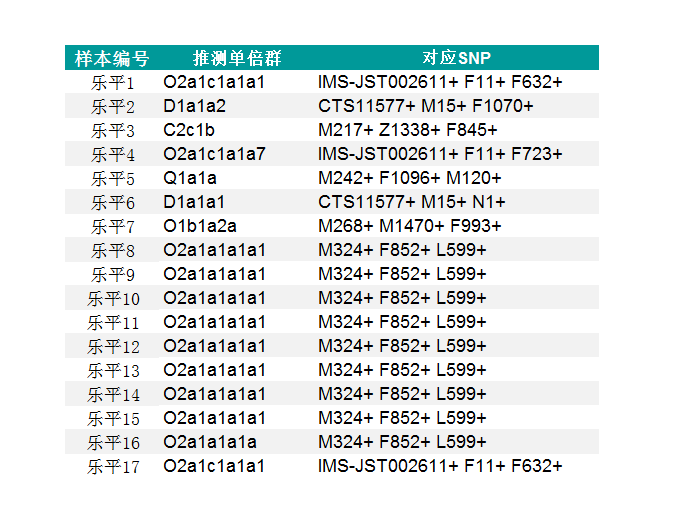Select SNP cell CTS11577+ M15+ F1070+
The width and height of the screenshot is (687, 523).
coord(426,106)
